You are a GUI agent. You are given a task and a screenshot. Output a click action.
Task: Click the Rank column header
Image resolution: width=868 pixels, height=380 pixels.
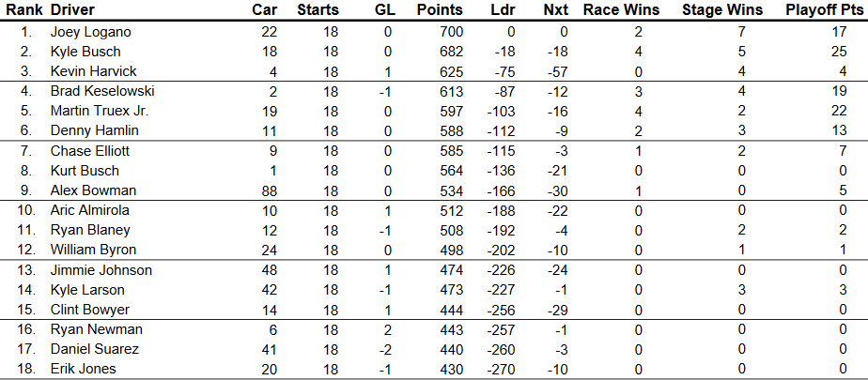point(23,10)
